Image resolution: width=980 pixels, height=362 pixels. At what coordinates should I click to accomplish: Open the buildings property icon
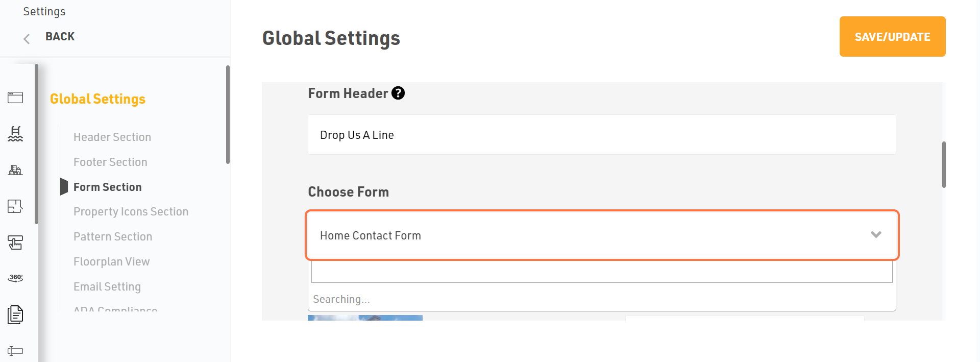pos(15,170)
